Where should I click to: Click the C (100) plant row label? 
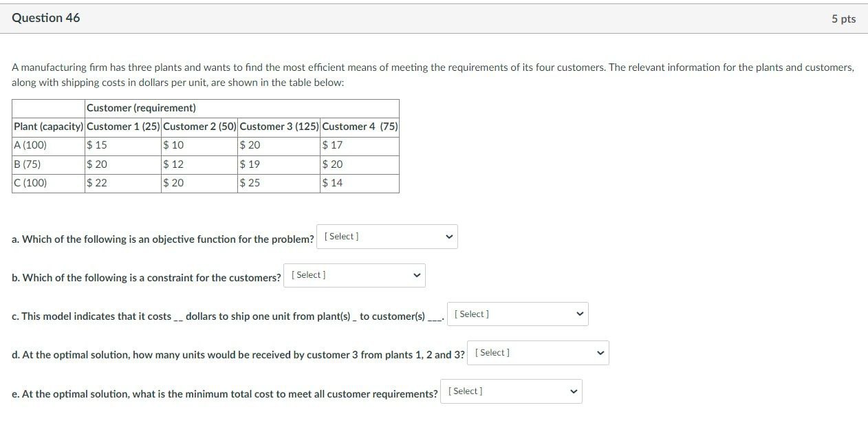pyautogui.click(x=48, y=184)
